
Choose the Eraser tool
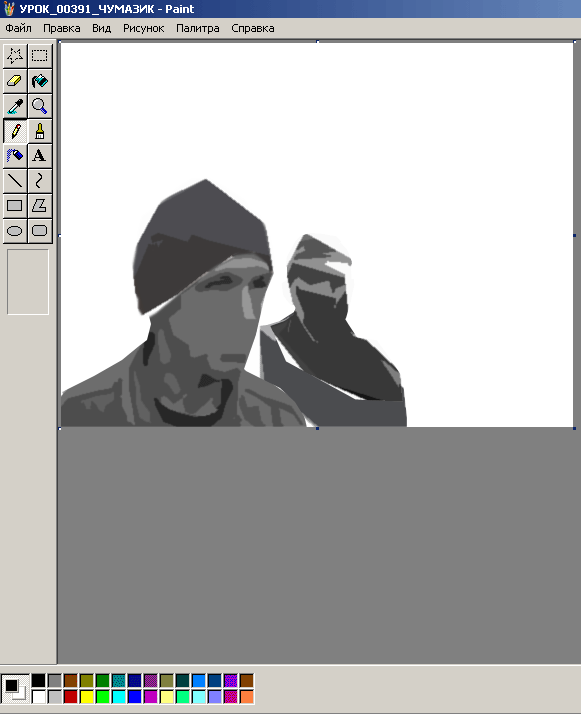click(x=15, y=81)
